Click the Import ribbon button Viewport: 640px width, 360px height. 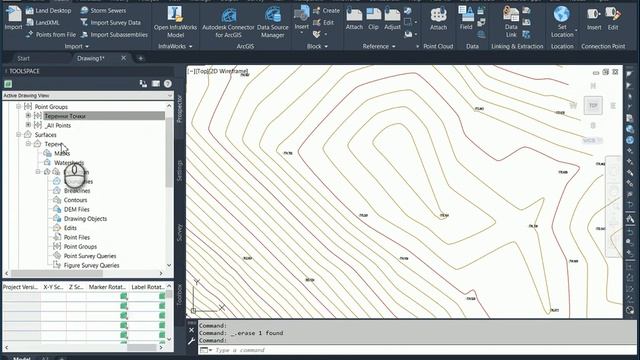(x=13, y=18)
